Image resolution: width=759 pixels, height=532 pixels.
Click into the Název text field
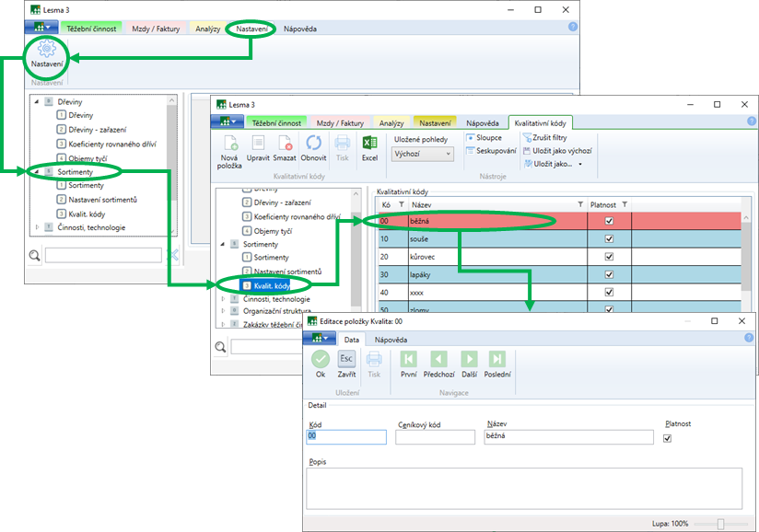click(x=568, y=437)
